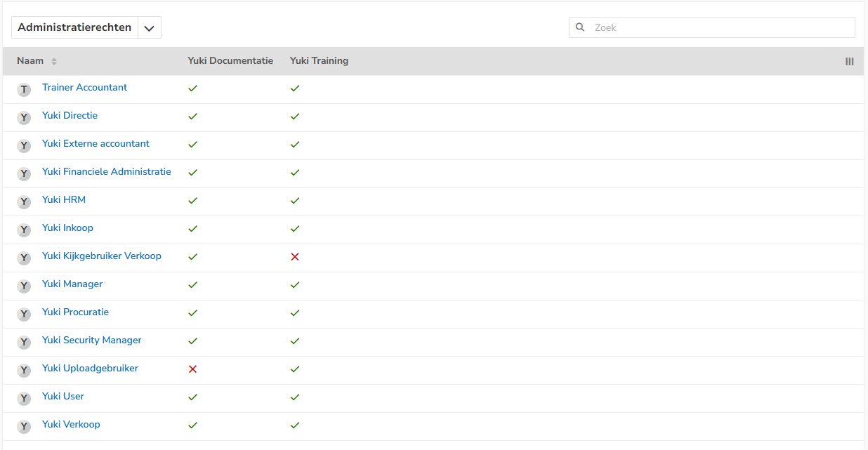Open the Yuki Financiele Administratie link
This screenshot has width=868, height=450.
pos(107,172)
